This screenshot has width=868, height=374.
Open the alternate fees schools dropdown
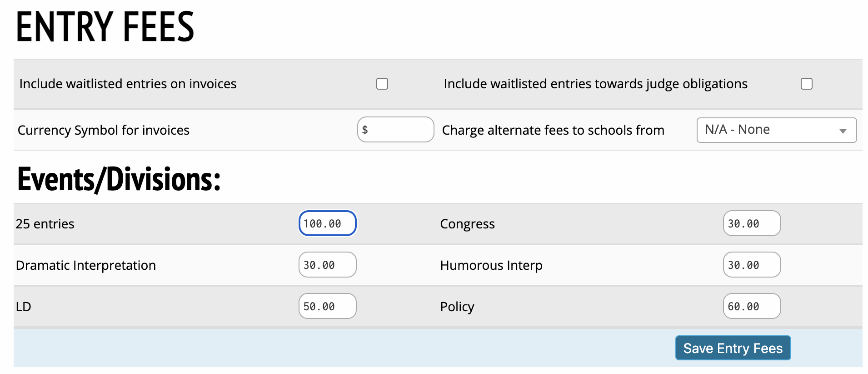pos(776,130)
